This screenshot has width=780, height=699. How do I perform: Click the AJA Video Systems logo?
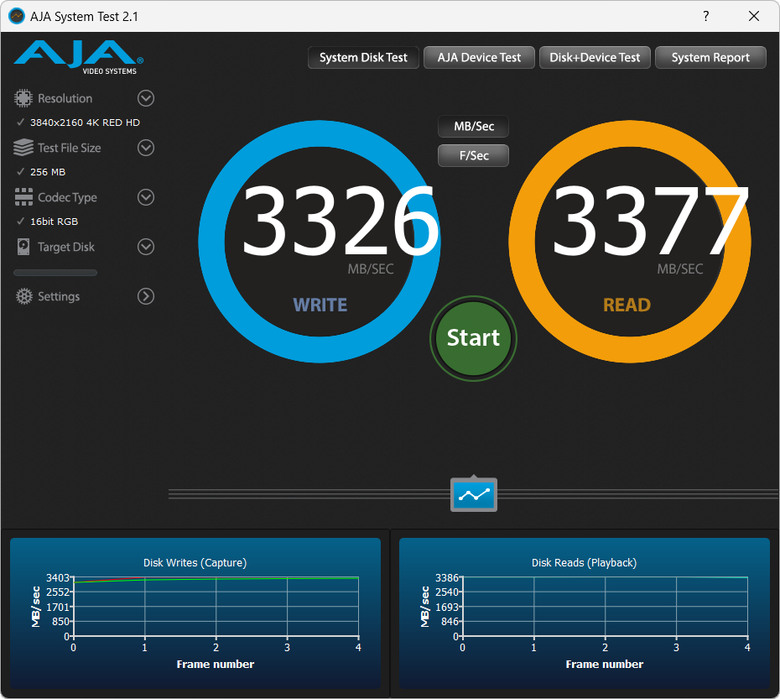tap(79, 57)
